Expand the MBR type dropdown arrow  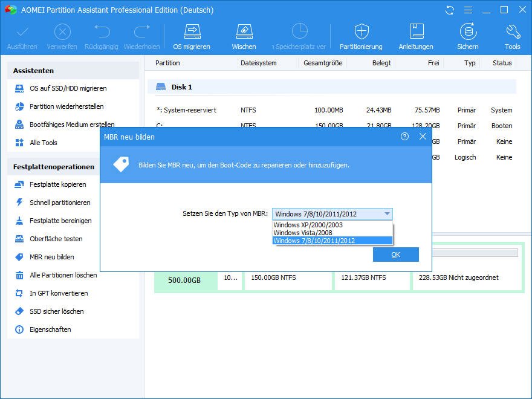[387, 214]
